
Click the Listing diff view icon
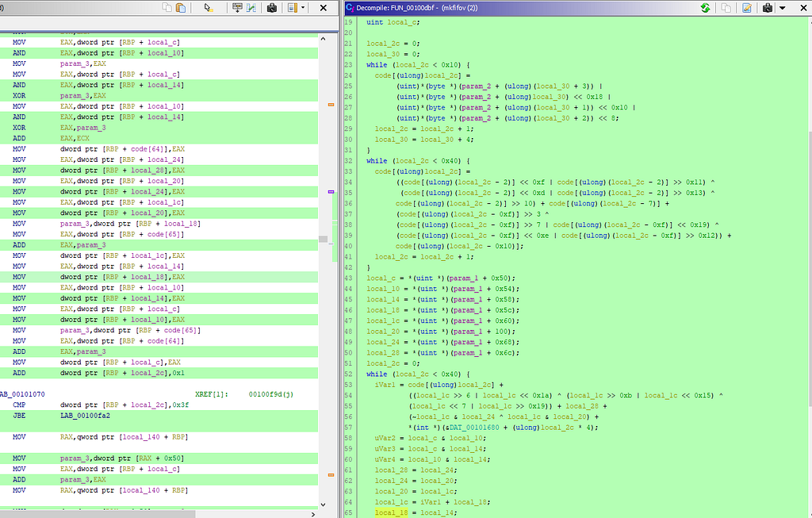pyautogui.click(x=251, y=8)
